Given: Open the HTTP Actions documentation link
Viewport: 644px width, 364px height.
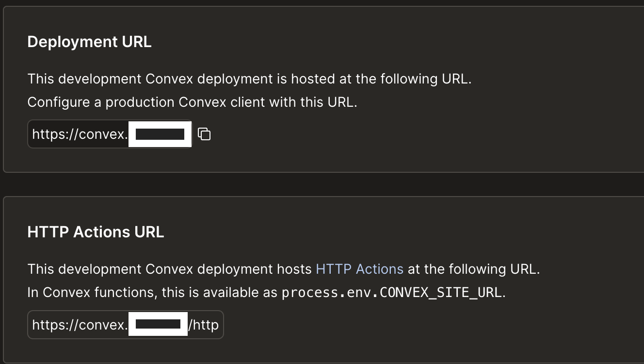Looking at the screenshot, I should (x=359, y=269).
